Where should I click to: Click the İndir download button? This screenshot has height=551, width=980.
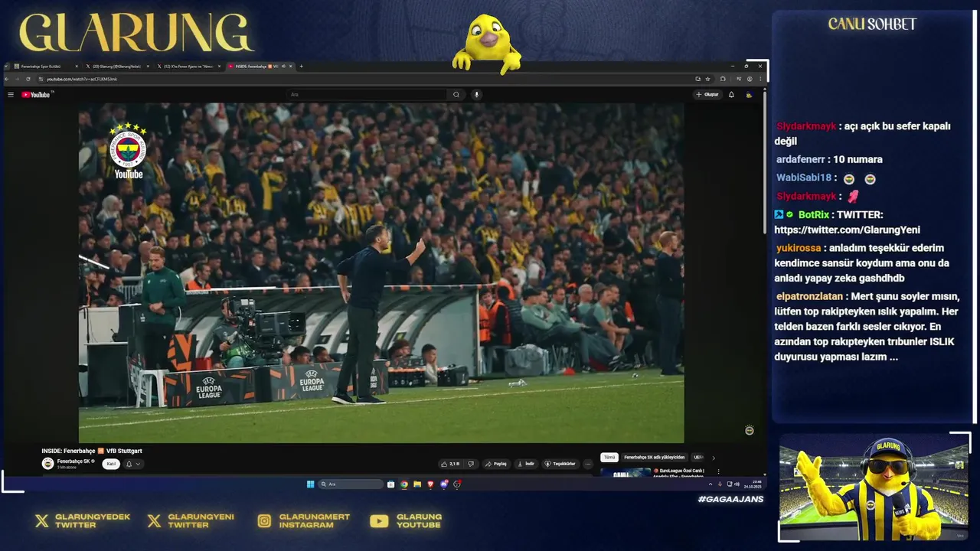click(x=525, y=464)
